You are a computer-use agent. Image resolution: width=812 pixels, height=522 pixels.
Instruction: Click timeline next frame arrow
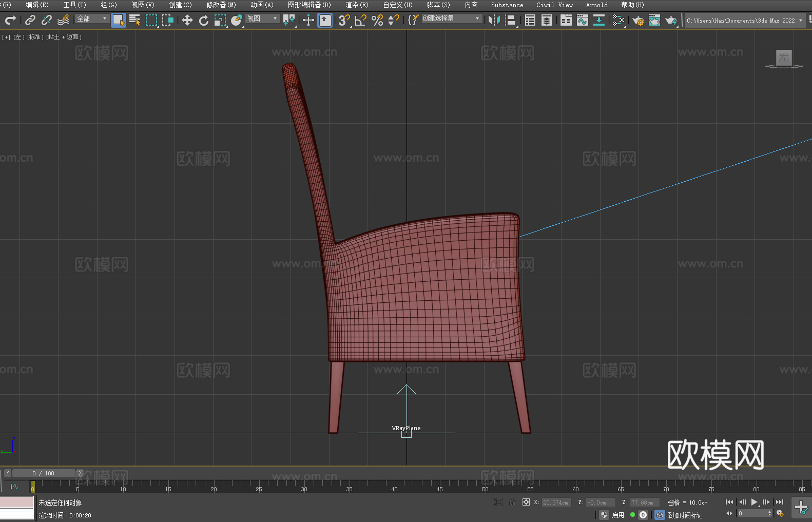coord(80,473)
